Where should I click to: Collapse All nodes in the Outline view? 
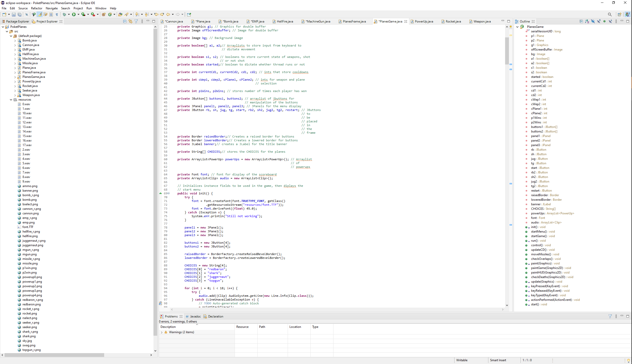(581, 21)
